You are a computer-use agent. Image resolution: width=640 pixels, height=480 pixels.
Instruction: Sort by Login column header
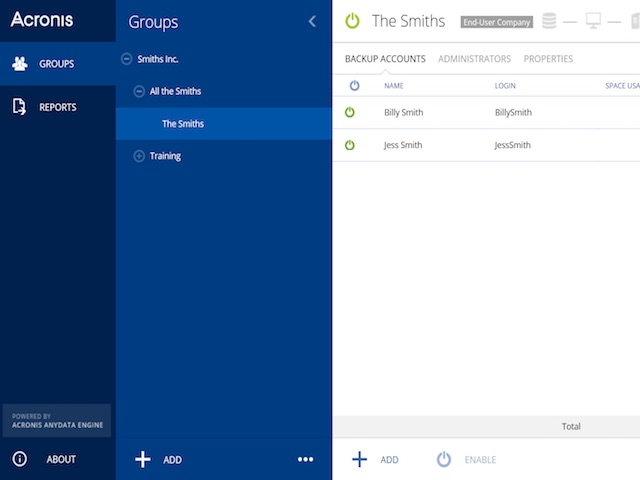click(x=505, y=86)
